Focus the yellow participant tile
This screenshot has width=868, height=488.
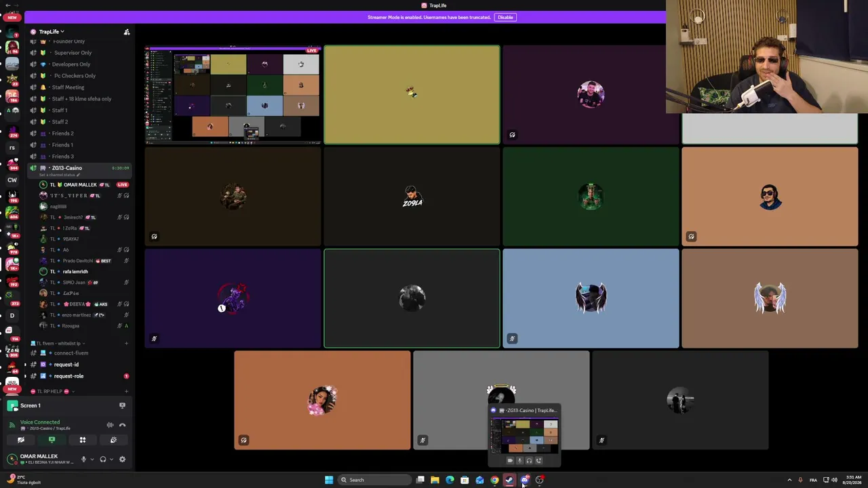pyautogui.click(x=412, y=95)
